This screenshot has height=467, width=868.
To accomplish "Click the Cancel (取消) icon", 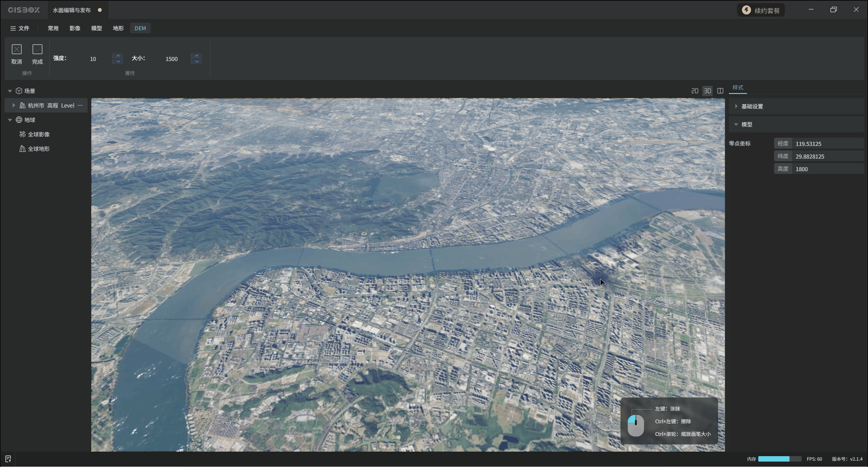I will 17,49.
